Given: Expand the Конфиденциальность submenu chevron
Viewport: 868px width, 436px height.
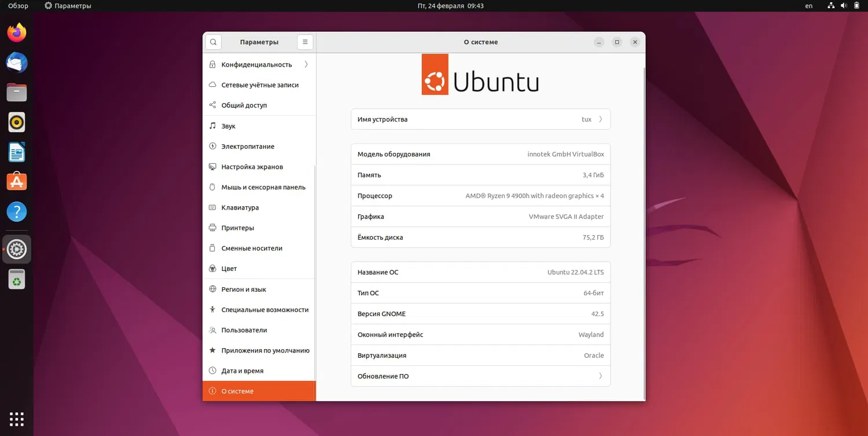Looking at the screenshot, I should click(306, 65).
